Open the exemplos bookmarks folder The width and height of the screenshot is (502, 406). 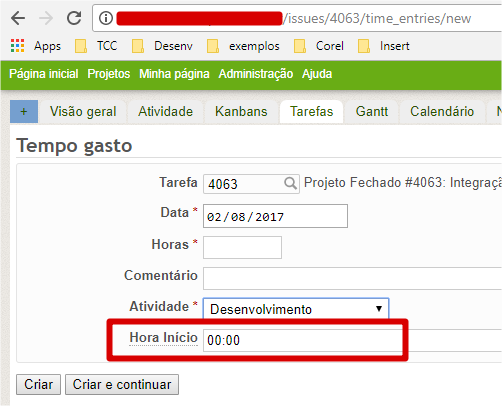coord(243,46)
